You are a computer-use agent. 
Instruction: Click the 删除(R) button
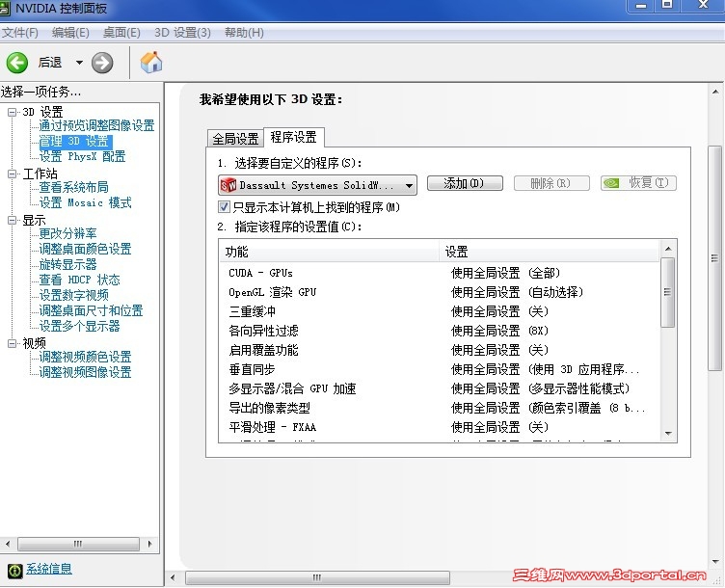(x=551, y=183)
